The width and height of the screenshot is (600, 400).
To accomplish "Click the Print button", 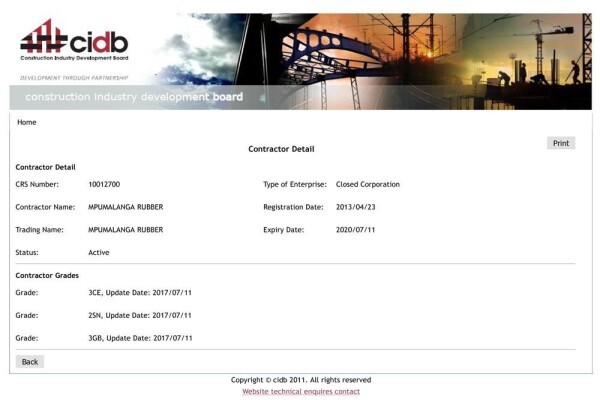I will click(x=561, y=143).
